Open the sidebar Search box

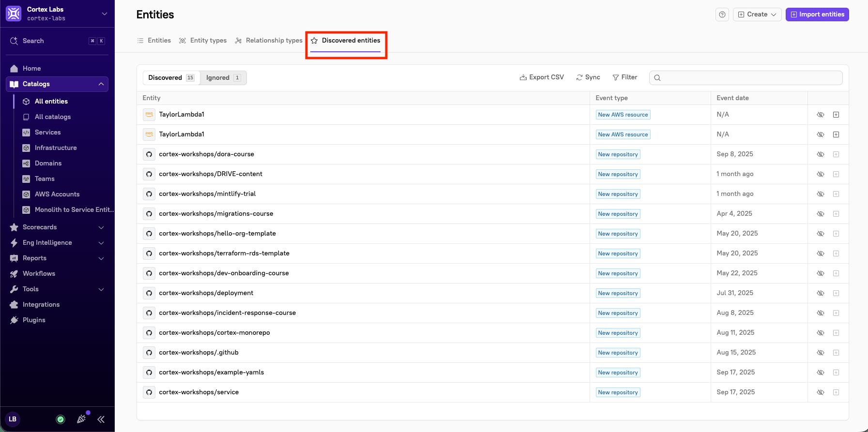57,41
